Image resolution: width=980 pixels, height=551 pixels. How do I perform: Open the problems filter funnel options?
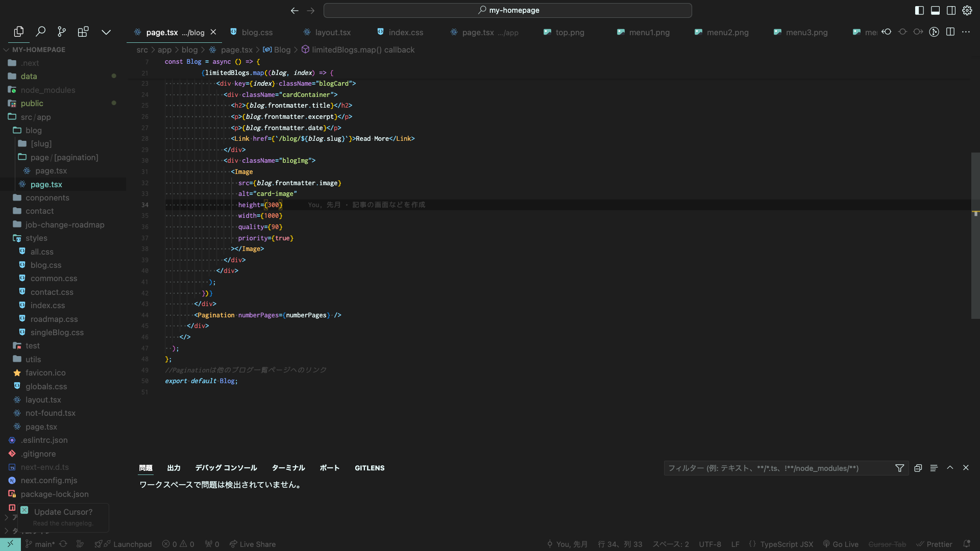click(x=900, y=468)
